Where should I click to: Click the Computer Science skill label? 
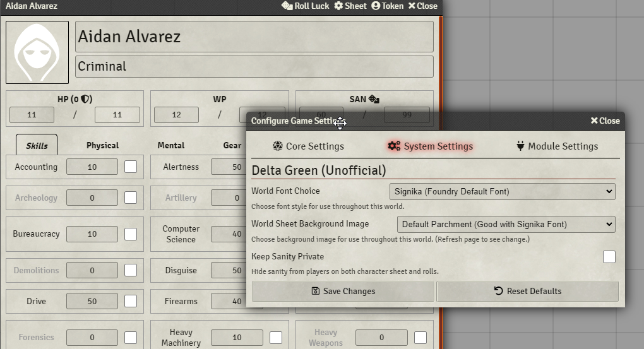181,234
